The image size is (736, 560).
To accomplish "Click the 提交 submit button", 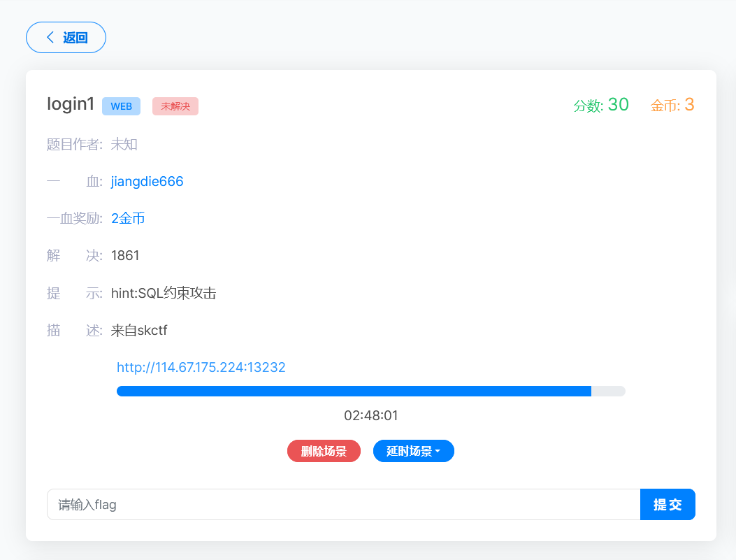I will [x=668, y=505].
